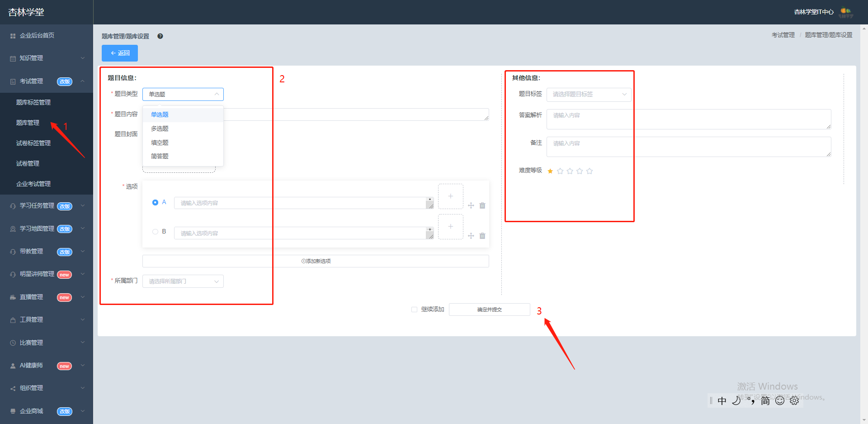Select radio button for option B
This screenshot has height=424, width=868.
click(155, 232)
